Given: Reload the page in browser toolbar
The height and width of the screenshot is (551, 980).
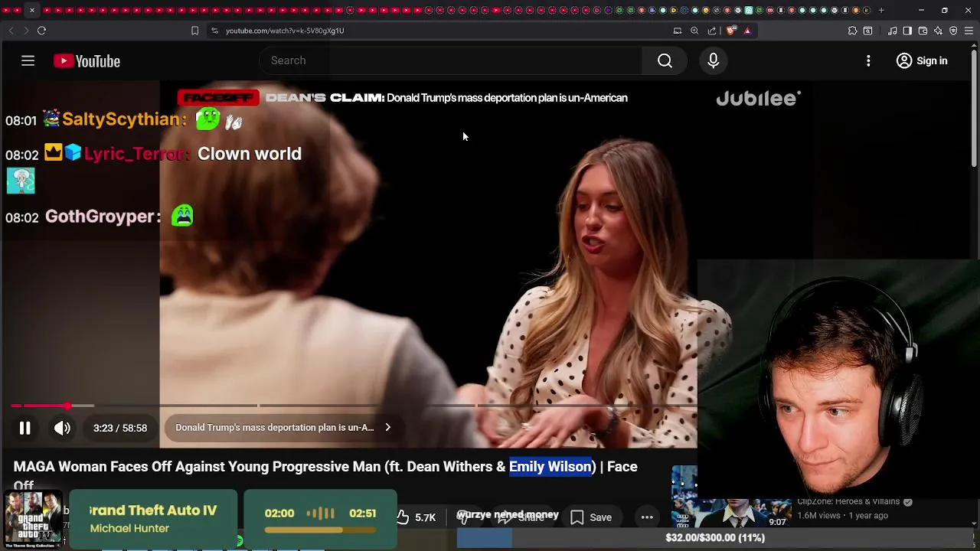Looking at the screenshot, I should 41,31.
